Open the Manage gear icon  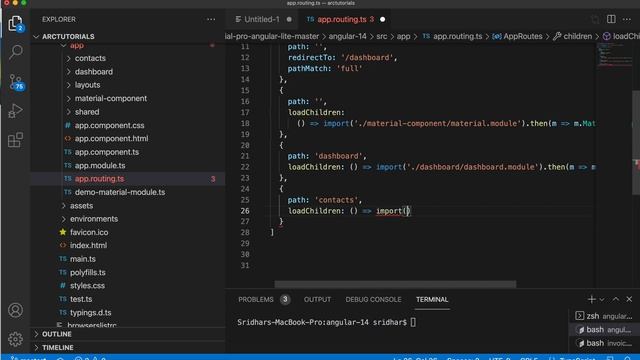click(16, 339)
